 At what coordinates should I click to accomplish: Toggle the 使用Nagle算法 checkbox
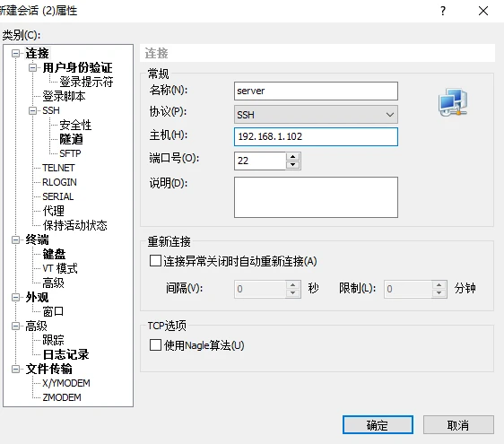click(x=155, y=345)
